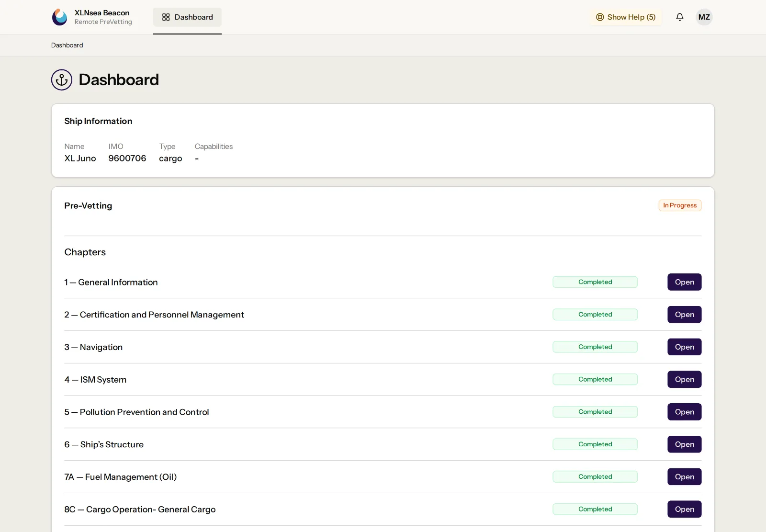Open chapter 2 Certification and Personnel Management
The width and height of the screenshot is (766, 532).
685,315
